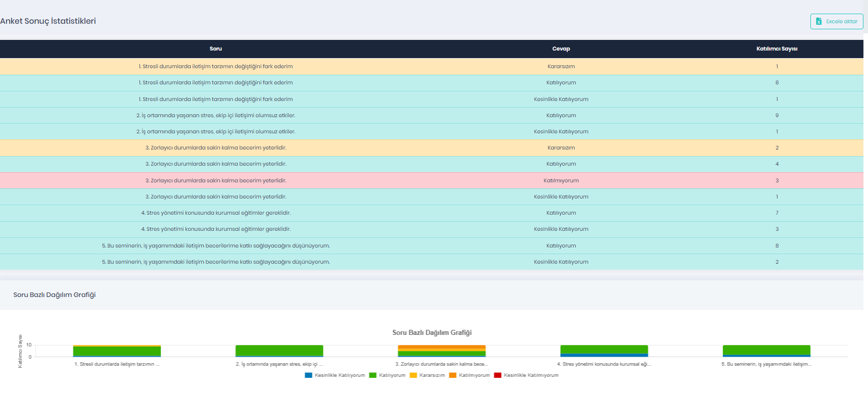Click the green segment of question 5 bar
The image size is (868, 394).
click(x=766, y=350)
